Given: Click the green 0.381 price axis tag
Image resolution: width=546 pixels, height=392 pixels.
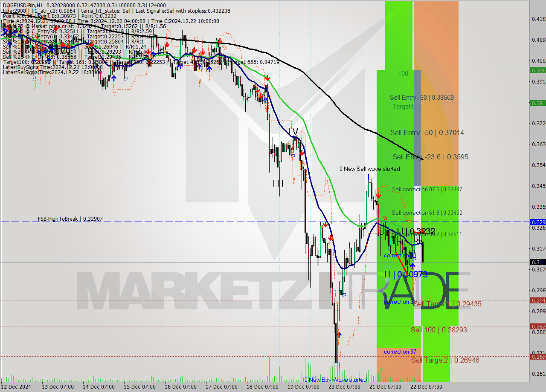Looking at the screenshot, I should [537, 103].
